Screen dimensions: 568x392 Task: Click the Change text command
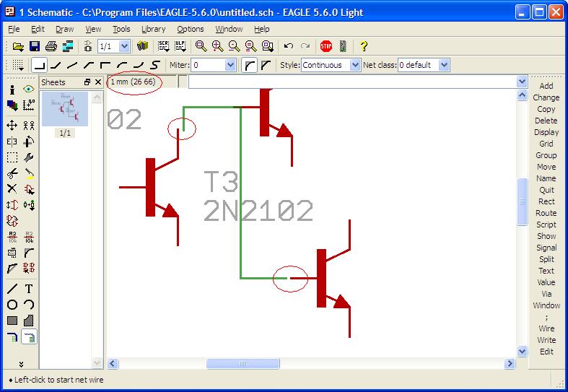546,97
